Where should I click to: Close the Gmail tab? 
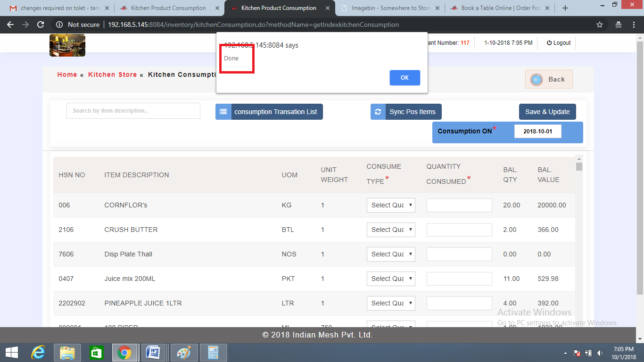coord(107,8)
